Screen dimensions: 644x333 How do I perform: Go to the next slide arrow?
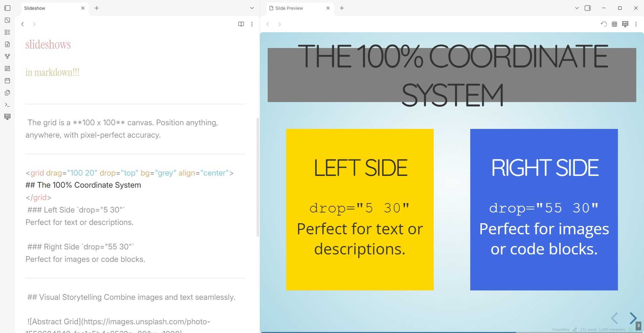coord(633,318)
